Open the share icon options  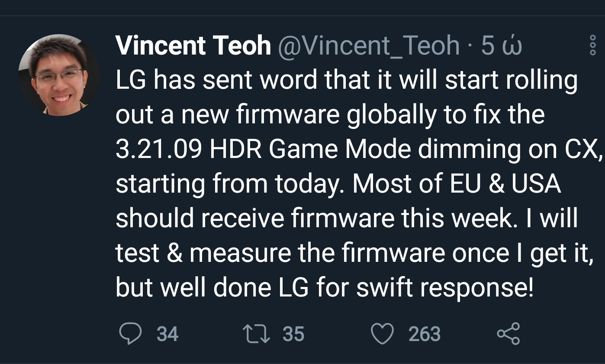508,334
